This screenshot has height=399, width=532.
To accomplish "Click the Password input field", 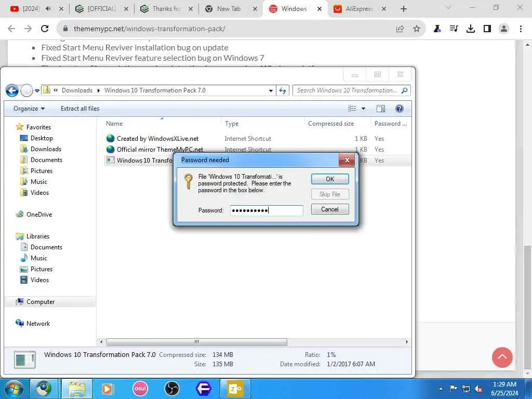I will (267, 210).
